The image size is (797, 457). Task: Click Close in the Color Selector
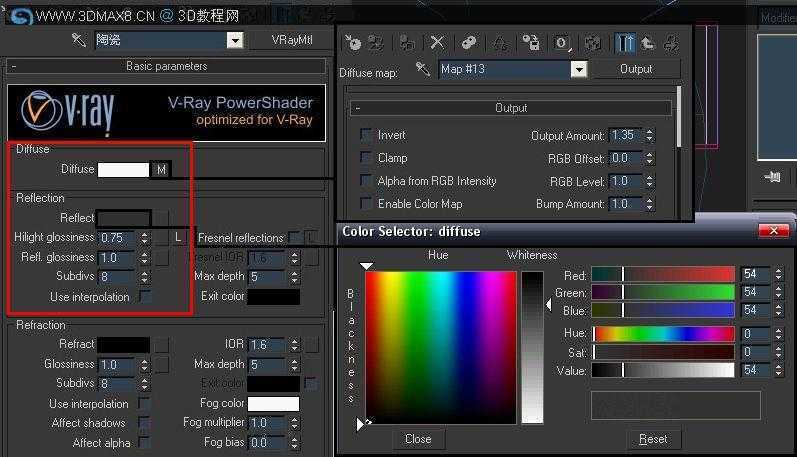point(418,439)
